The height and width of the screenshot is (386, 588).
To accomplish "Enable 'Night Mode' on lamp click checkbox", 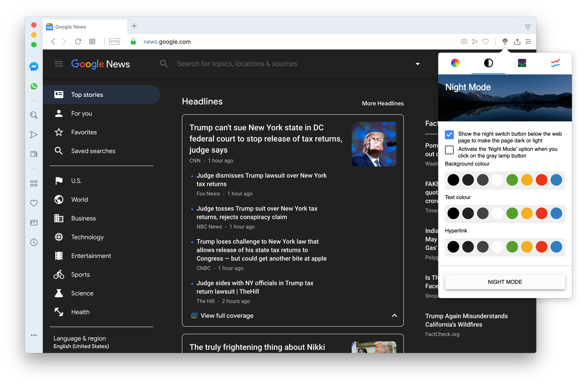I will (449, 149).
